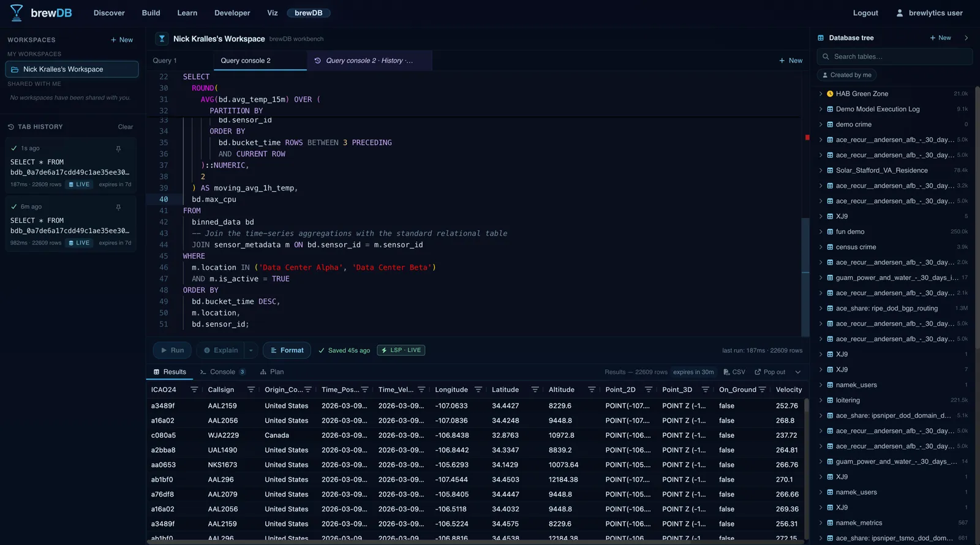The width and height of the screenshot is (980, 545).
Task: Open the Discover menu
Action: point(109,13)
